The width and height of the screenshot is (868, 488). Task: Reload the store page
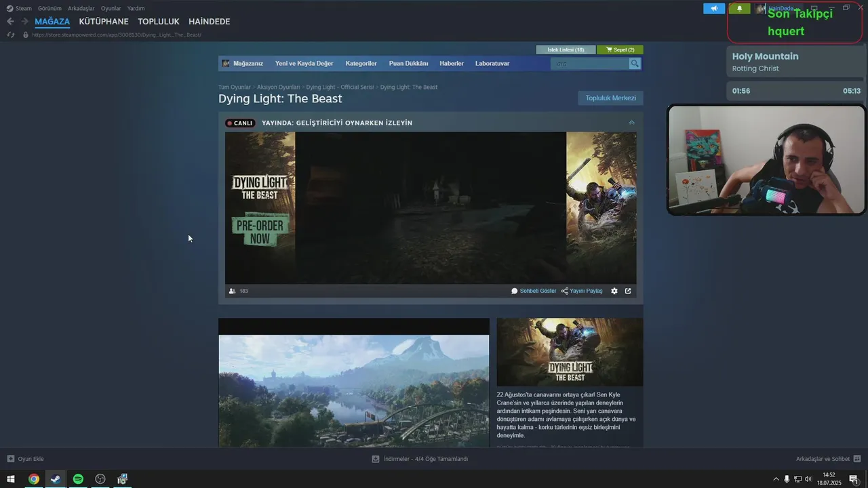click(x=10, y=35)
